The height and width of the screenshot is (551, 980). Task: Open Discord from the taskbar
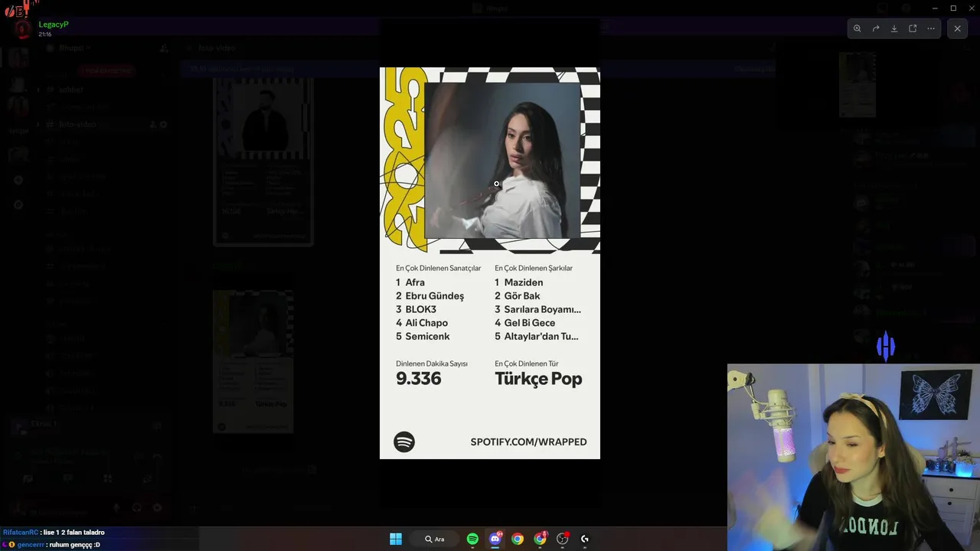pos(495,539)
